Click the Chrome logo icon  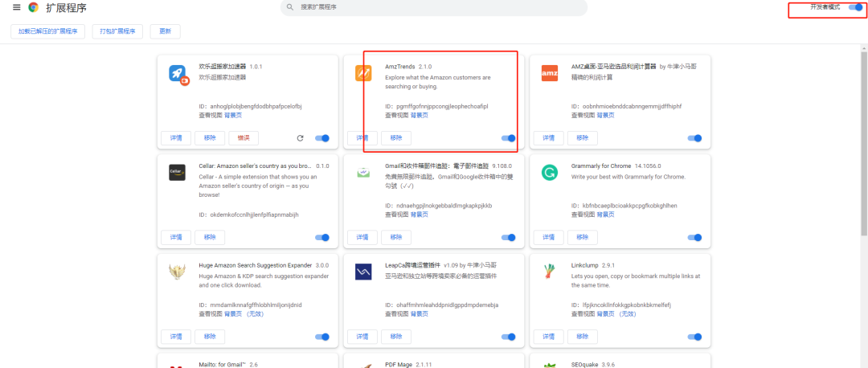(x=34, y=7)
